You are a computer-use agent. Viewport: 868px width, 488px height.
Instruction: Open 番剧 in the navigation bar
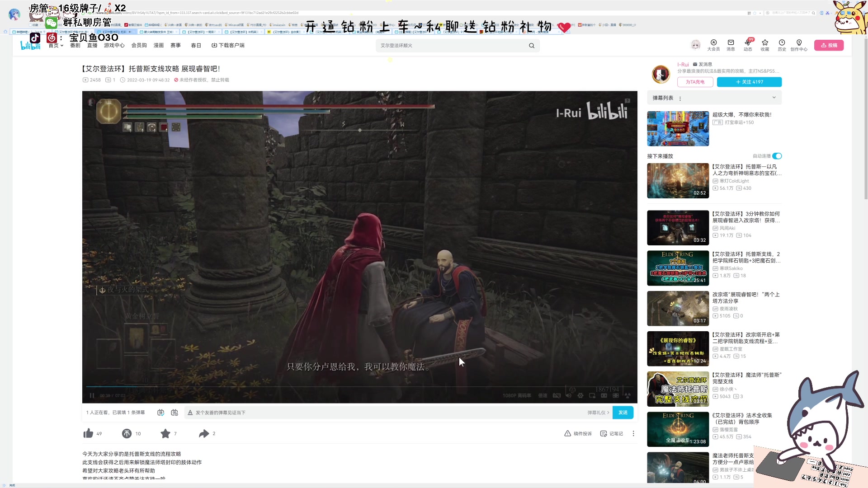[75, 45]
